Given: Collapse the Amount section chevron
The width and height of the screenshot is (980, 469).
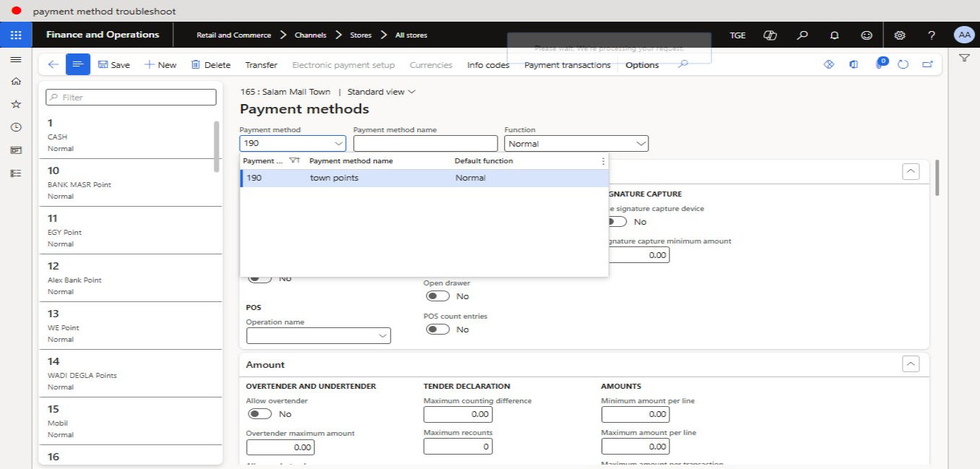Looking at the screenshot, I should (911, 364).
